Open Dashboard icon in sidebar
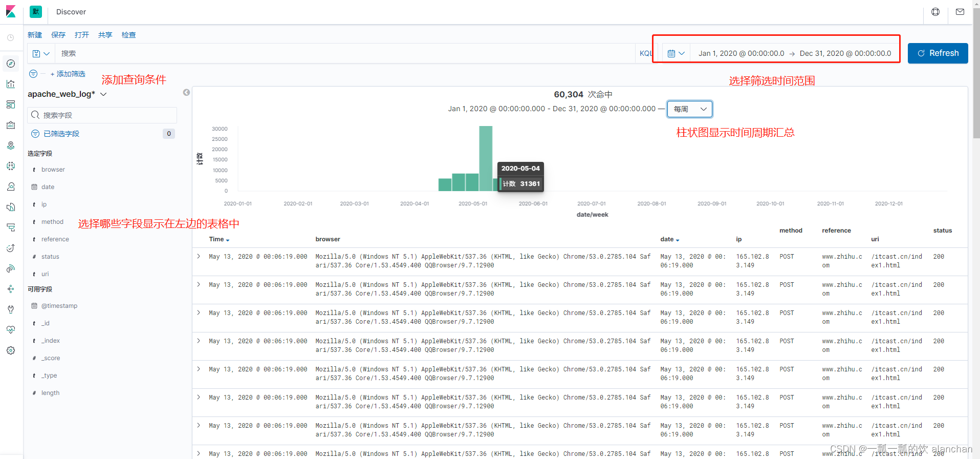The height and width of the screenshot is (459, 980). click(x=11, y=105)
